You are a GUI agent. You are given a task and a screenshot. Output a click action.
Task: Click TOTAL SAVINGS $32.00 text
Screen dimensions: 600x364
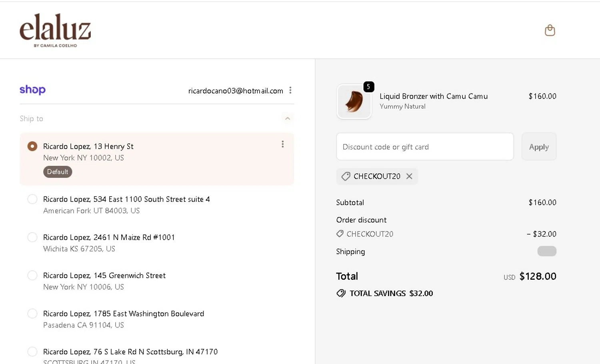[391, 293]
